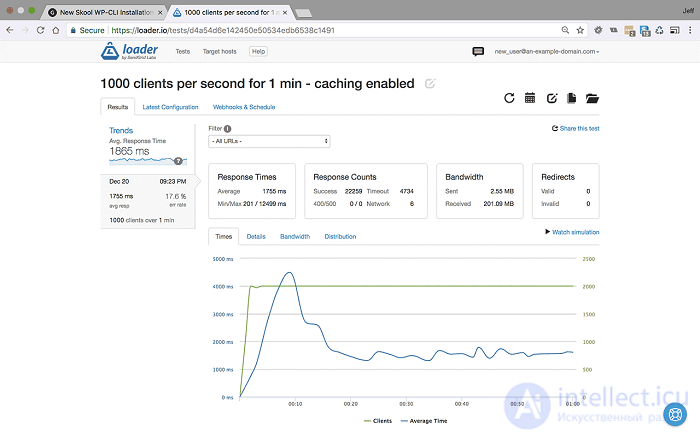This screenshot has height=437, width=700.
Task: Copy the test with document icon
Action: [x=571, y=98]
